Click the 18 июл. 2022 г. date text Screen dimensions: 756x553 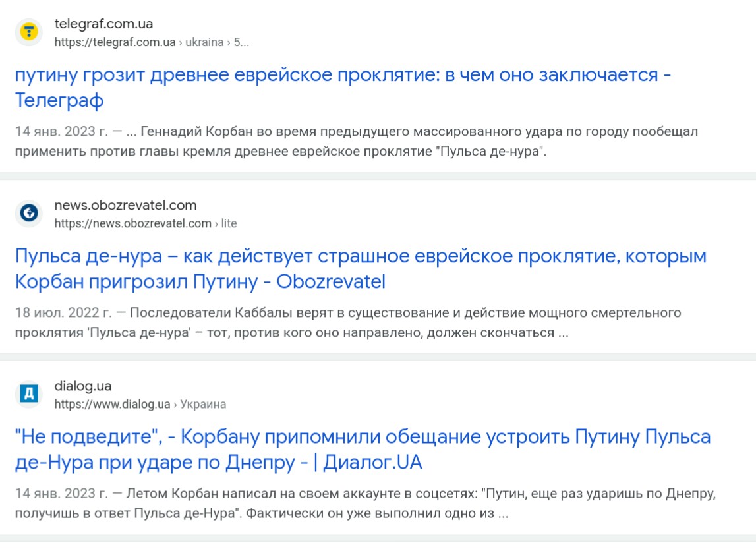coord(63,313)
